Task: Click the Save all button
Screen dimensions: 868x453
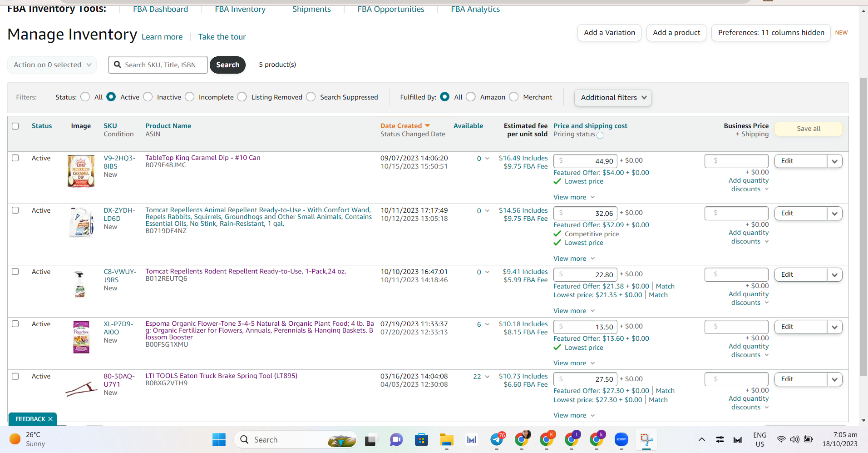Action: click(809, 129)
